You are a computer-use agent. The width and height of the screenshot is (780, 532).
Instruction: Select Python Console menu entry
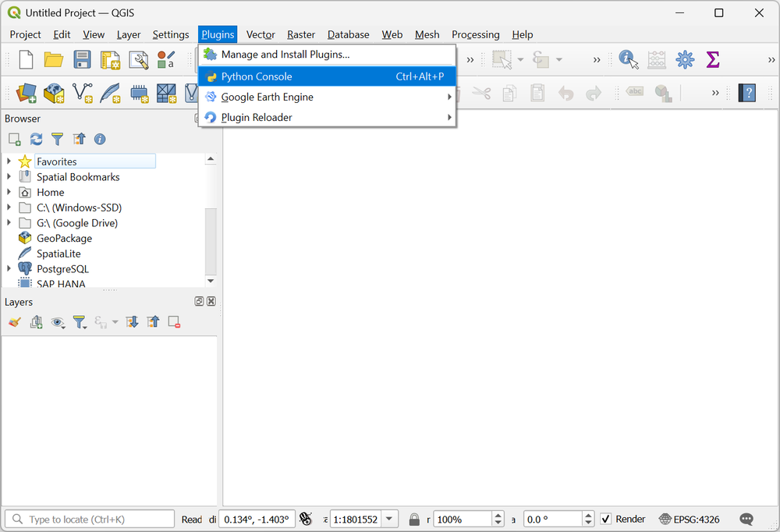pyautogui.click(x=327, y=76)
